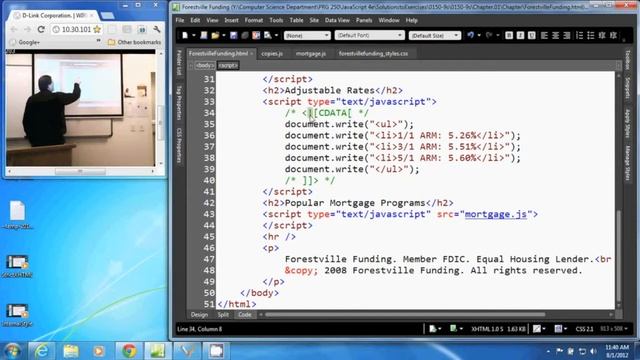Open a new tab in Chrome
The image size is (640, 360).
(107, 16)
